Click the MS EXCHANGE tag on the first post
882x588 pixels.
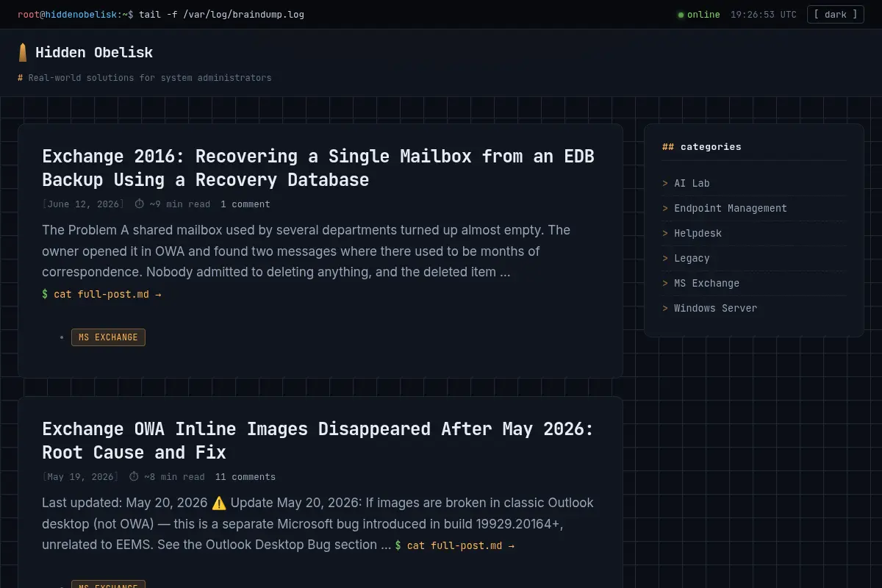(x=108, y=337)
